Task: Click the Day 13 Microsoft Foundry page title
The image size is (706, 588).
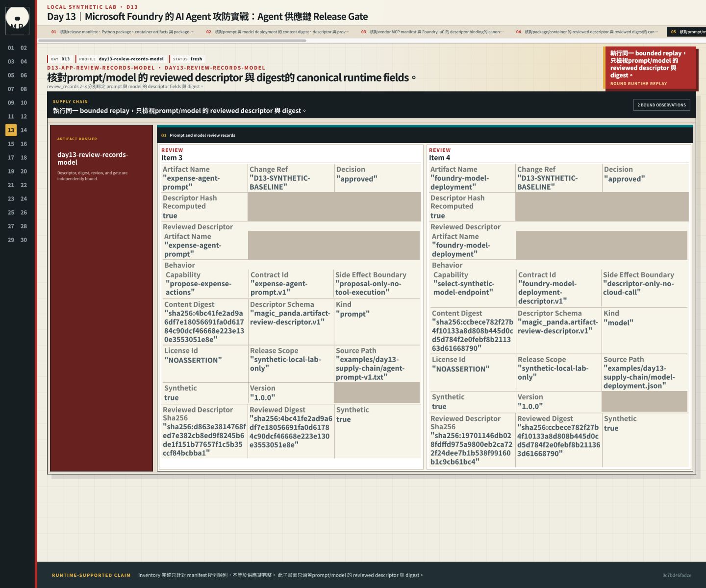Action: [x=207, y=17]
